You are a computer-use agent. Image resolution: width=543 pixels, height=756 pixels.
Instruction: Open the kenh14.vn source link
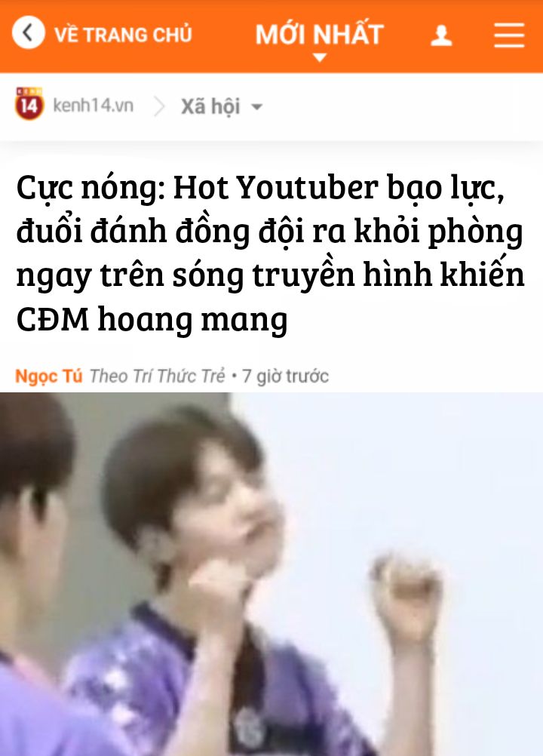93,105
